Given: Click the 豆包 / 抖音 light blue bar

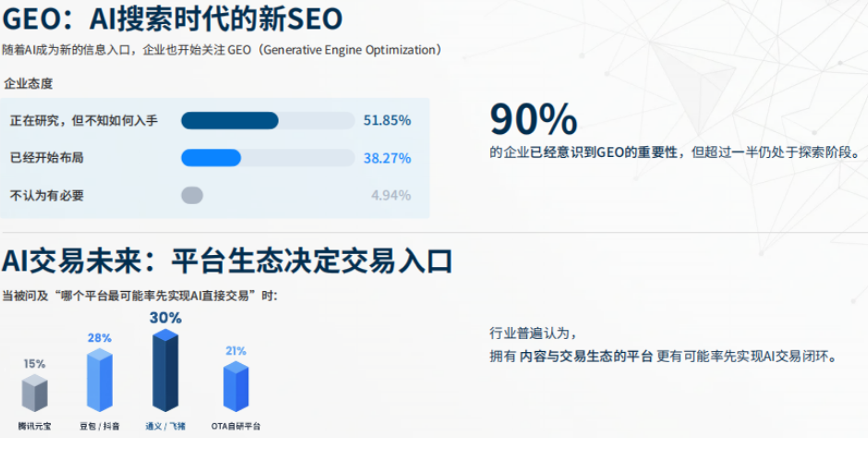Looking at the screenshot, I should [99, 381].
